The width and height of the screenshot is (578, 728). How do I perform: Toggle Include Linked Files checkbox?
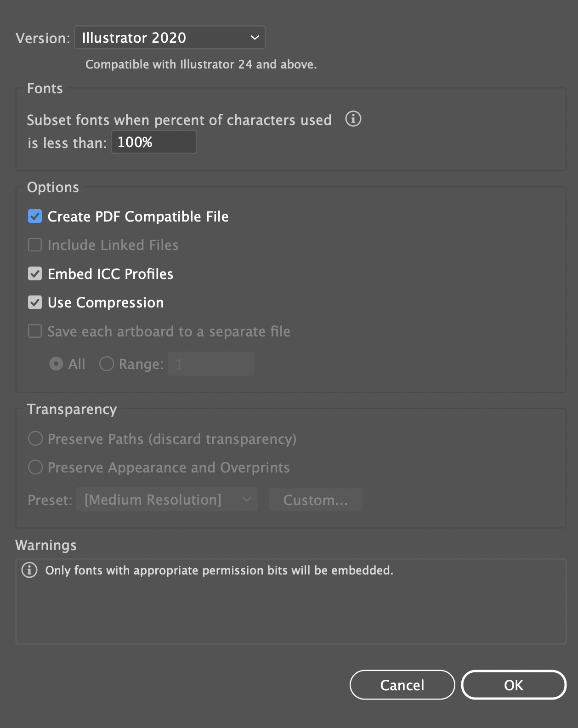[35, 245]
